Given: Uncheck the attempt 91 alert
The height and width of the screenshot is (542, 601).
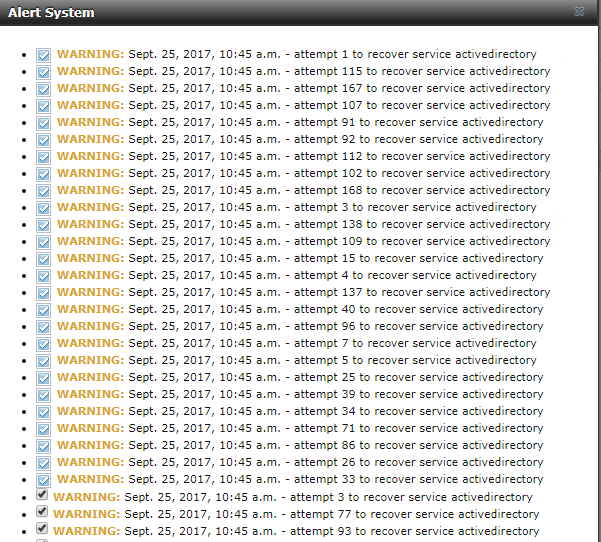Looking at the screenshot, I should pos(43,123).
